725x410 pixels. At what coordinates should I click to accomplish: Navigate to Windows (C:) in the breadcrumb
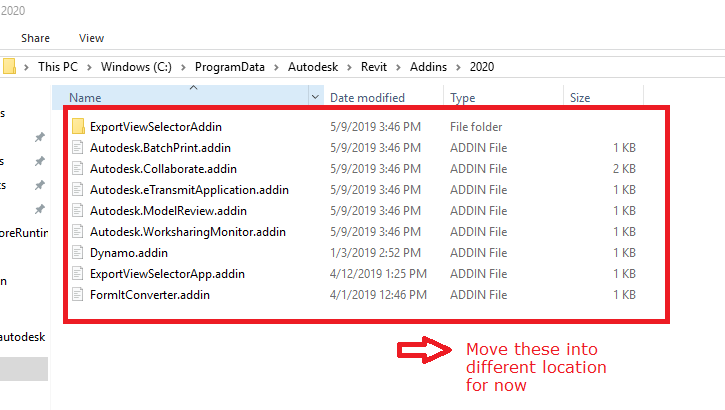point(136,67)
